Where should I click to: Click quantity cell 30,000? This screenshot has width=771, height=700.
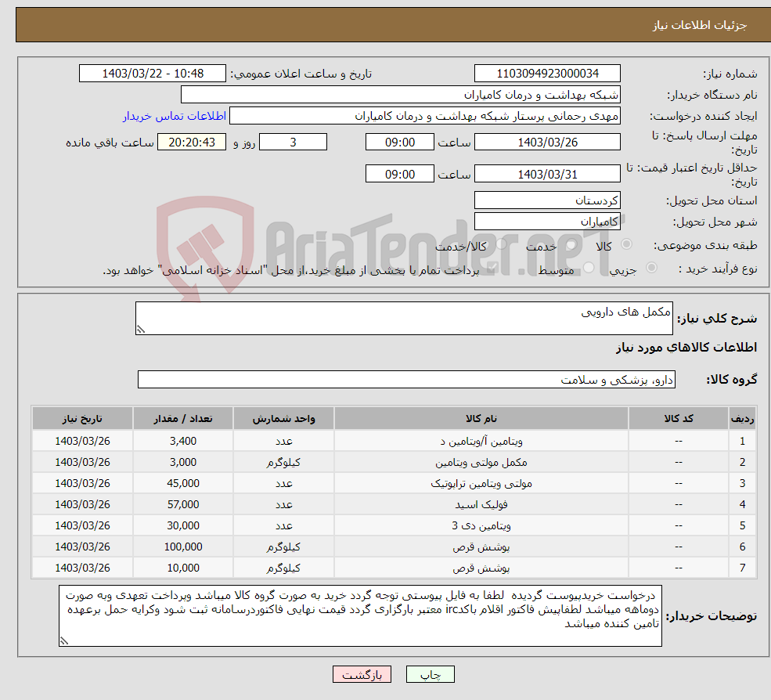[x=183, y=526]
